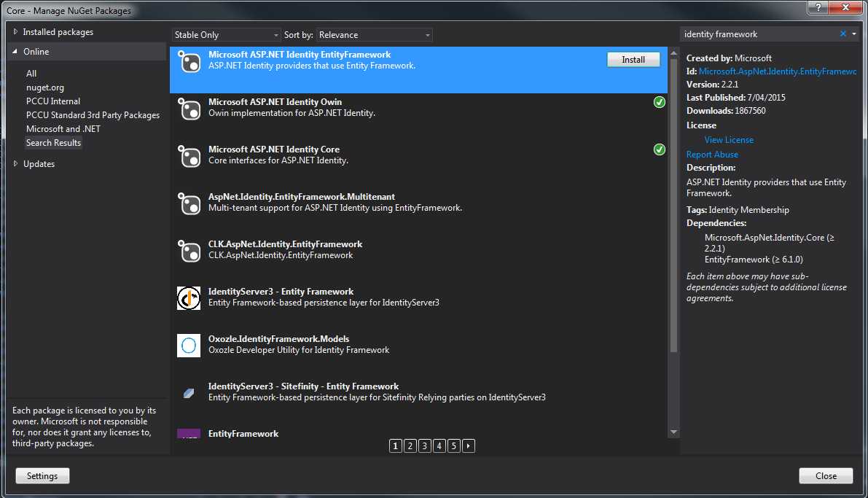Select the IdentityServer3 - Entity Framework title
The width and height of the screenshot is (868, 498).
tap(281, 292)
